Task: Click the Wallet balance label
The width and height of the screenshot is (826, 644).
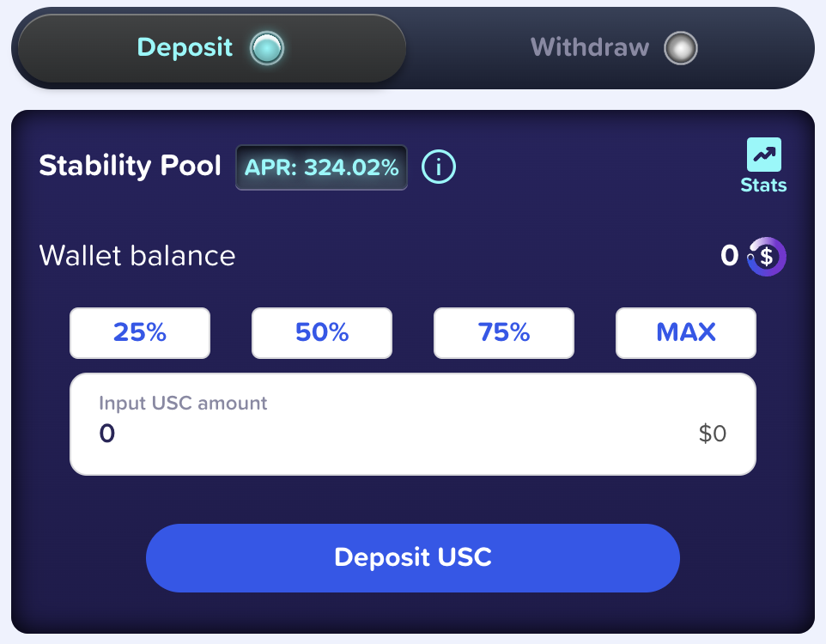Action: [x=137, y=256]
